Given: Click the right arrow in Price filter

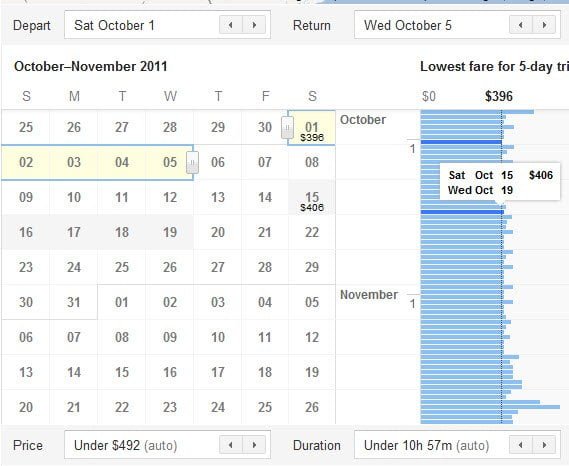Looking at the screenshot, I should (254, 445).
